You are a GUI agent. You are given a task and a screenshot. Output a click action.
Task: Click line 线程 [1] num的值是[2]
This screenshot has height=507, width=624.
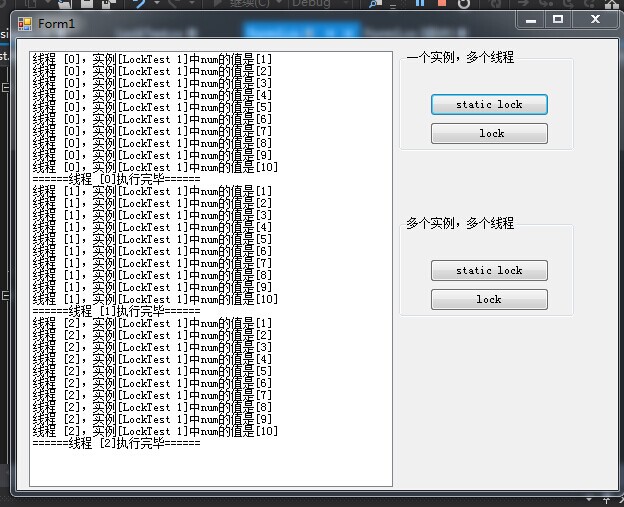[x=152, y=203]
